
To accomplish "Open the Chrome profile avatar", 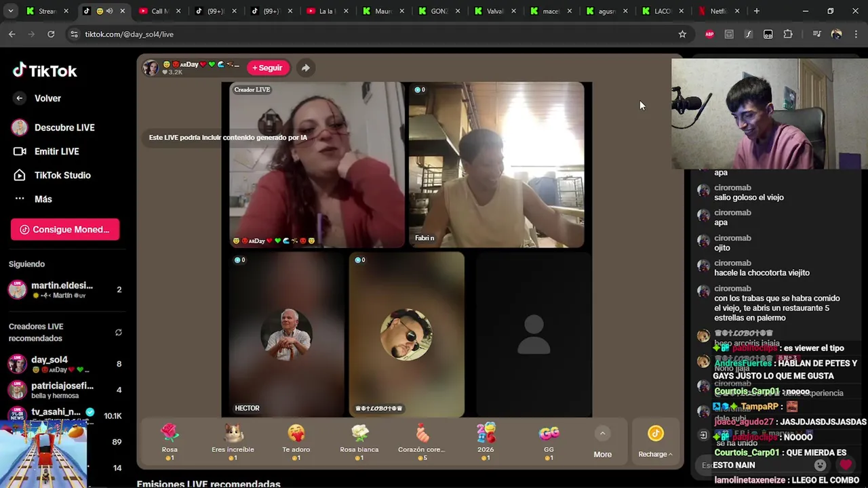I will (836, 34).
